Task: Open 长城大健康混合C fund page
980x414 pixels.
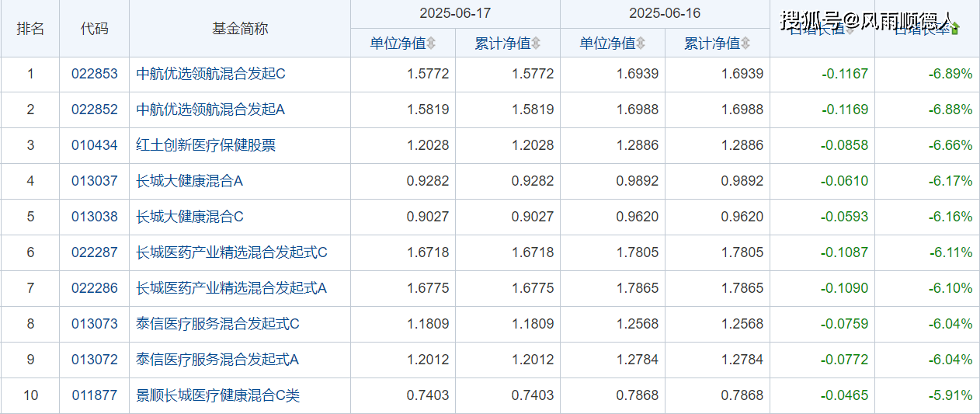Action: point(190,217)
